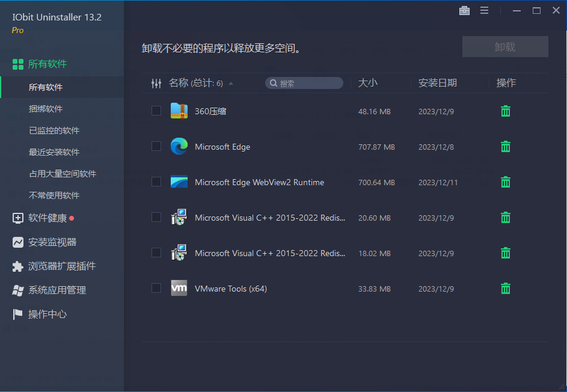Screen dimensions: 567x392
Task: Select the 360压缩 program name
Action: [210, 111]
